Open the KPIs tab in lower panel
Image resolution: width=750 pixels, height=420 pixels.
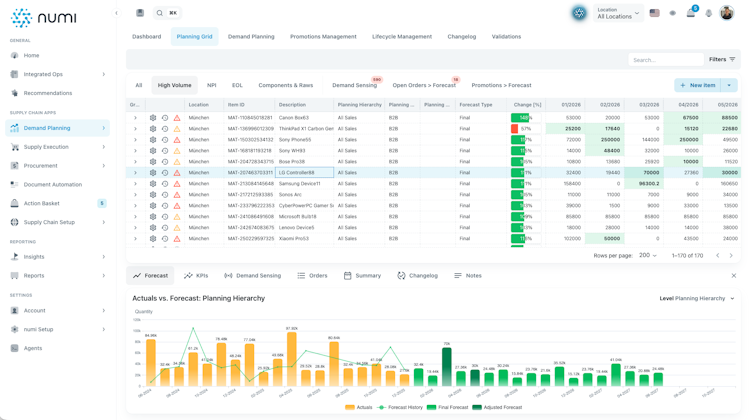click(x=196, y=276)
